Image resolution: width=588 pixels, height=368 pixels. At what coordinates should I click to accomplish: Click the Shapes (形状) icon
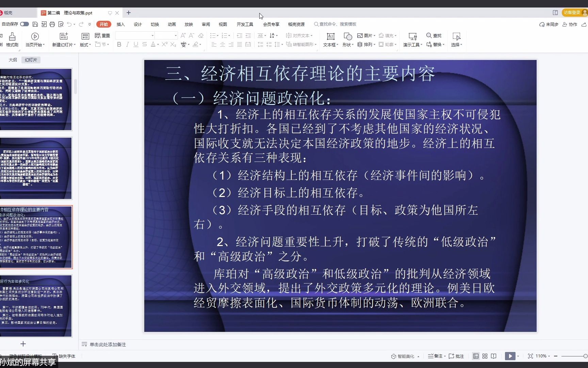click(348, 36)
